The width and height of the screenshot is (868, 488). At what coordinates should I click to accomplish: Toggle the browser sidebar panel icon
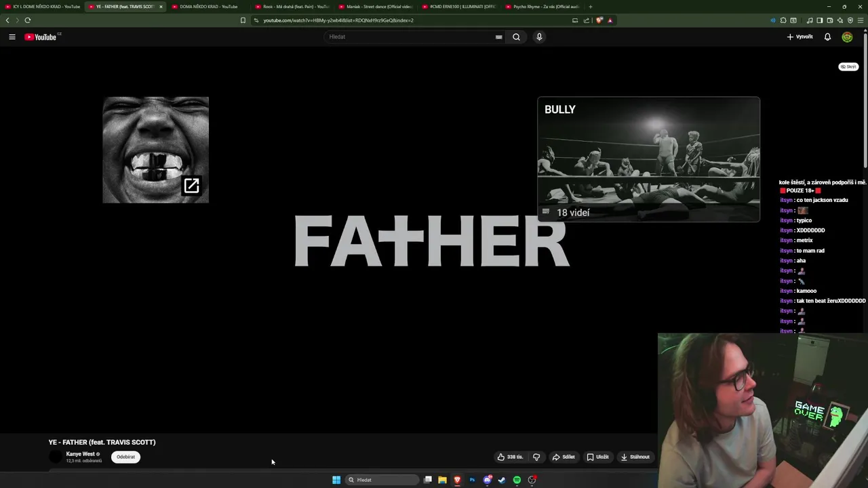coord(820,20)
